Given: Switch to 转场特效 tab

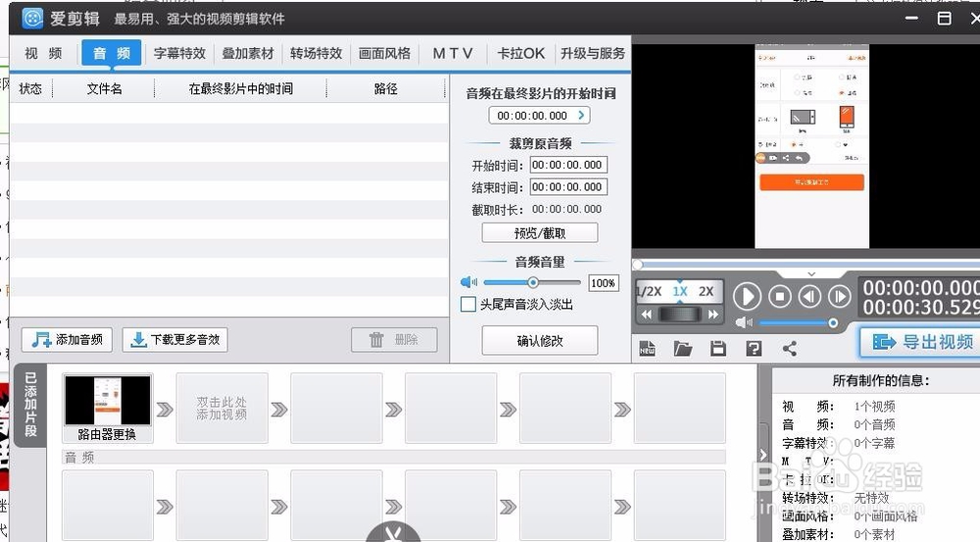Looking at the screenshot, I should coord(317,53).
